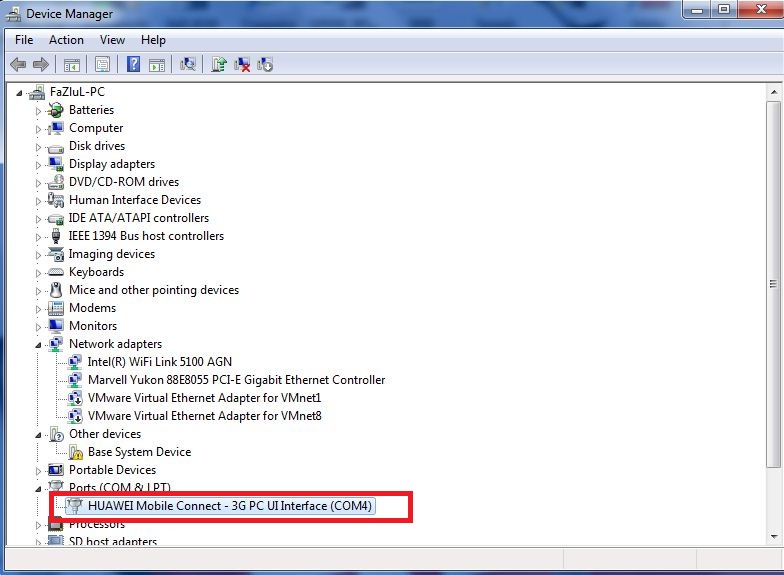Select the Display adapters label
This screenshot has width=784, height=575.
click(112, 164)
